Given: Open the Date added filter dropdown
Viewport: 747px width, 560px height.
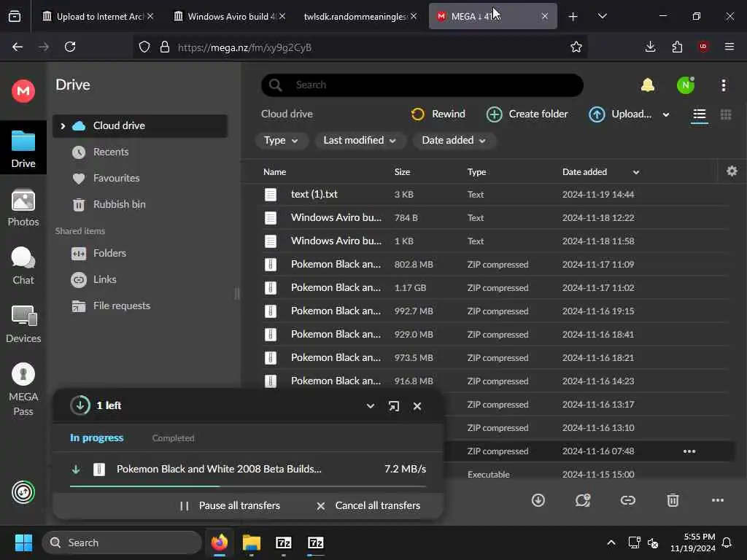Looking at the screenshot, I should click(454, 141).
